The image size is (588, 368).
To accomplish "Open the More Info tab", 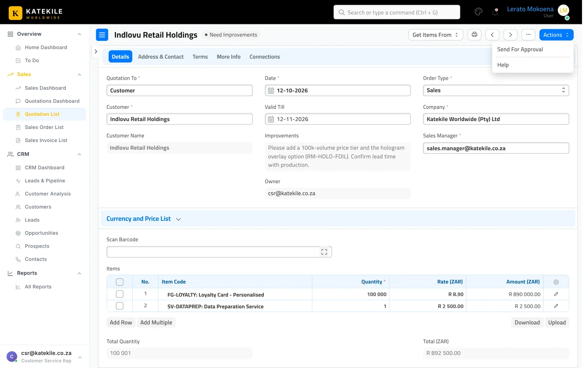I will [x=229, y=57].
